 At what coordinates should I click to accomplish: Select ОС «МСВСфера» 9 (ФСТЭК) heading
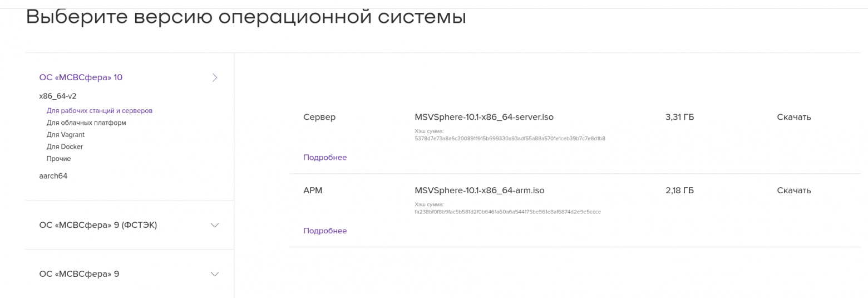[x=98, y=225]
